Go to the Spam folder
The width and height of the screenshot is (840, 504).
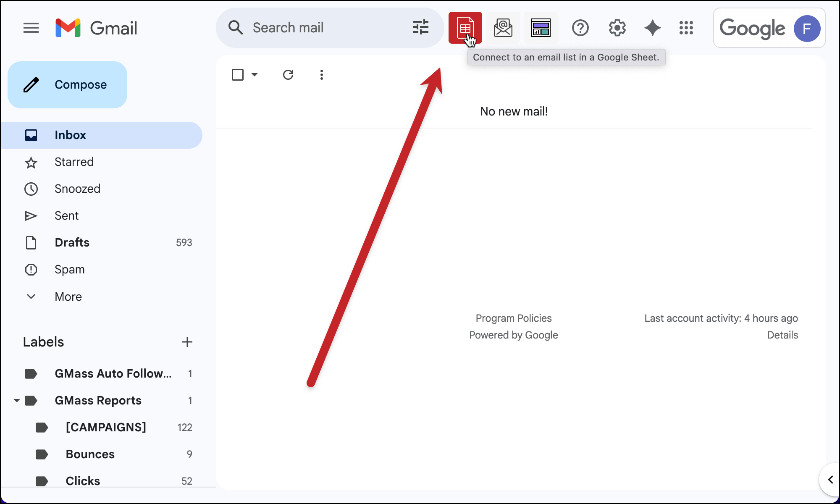click(x=70, y=269)
